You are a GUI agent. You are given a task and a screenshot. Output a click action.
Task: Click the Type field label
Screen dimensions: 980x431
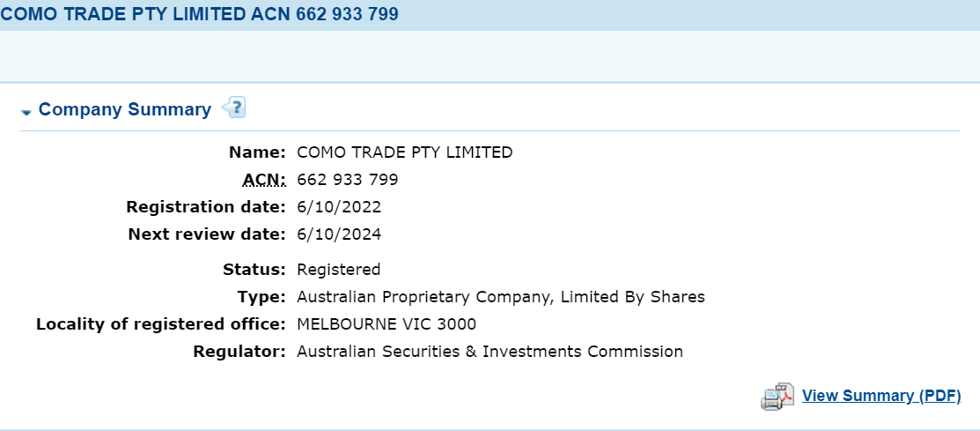pyautogui.click(x=262, y=297)
